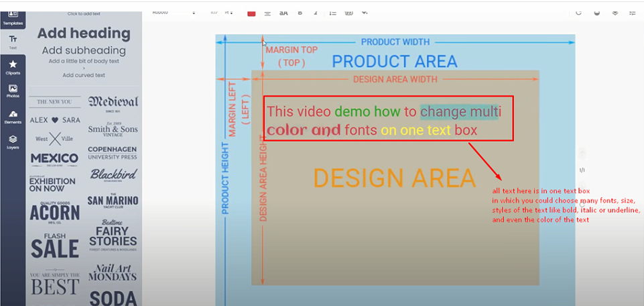Image resolution: width=644 pixels, height=306 pixels.
Task: Click the text alignment icon in toolbar
Action: pos(267,12)
